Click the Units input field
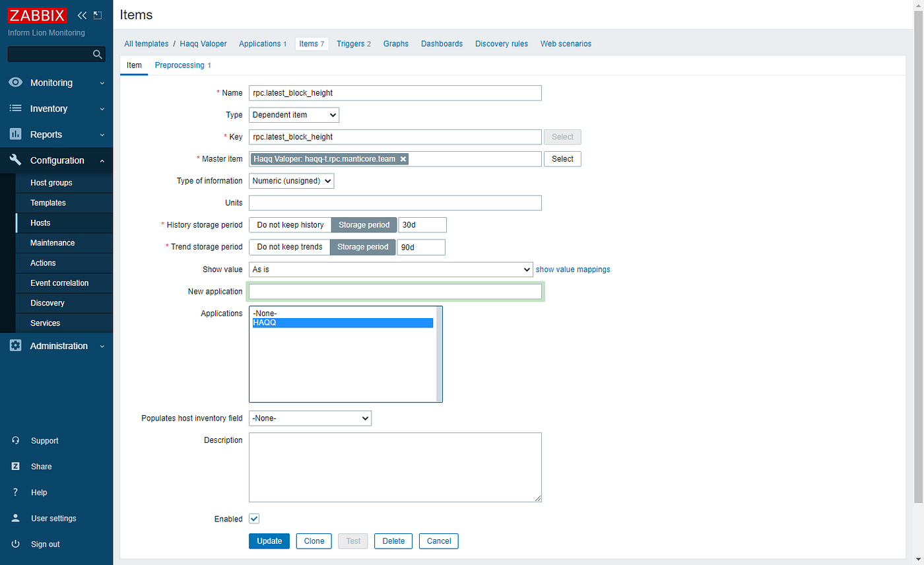The image size is (924, 565). click(x=395, y=203)
